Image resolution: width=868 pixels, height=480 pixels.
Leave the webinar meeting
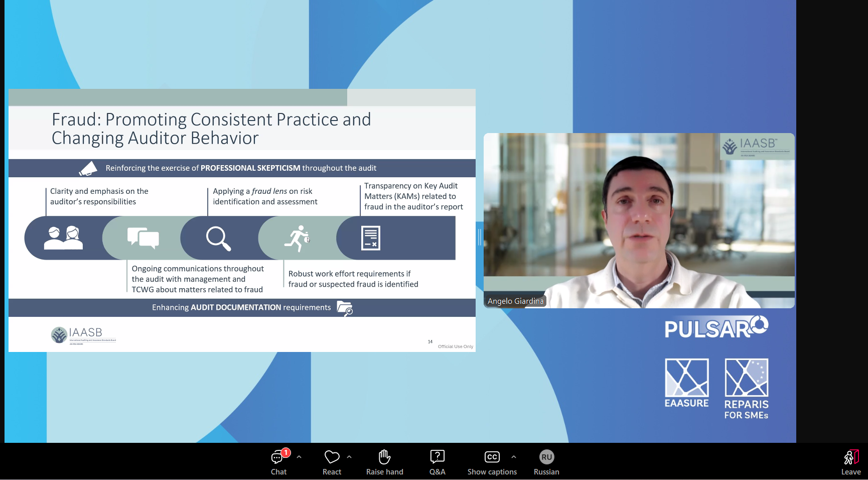(x=850, y=461)
